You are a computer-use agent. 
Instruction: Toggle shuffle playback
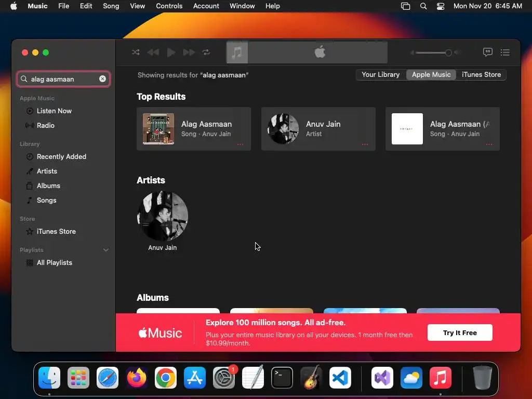pos(136,52)
